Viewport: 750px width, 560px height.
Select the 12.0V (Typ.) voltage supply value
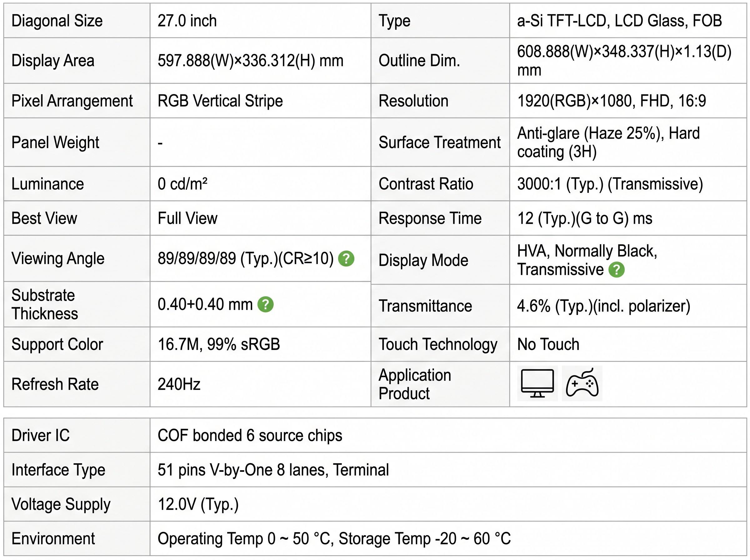pos(198,504)
